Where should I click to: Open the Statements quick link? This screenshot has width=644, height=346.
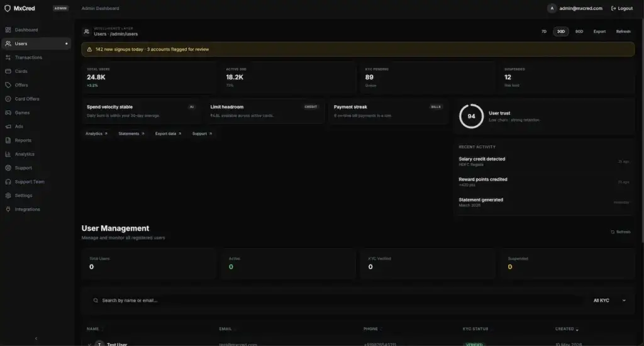tap(131, 133)
